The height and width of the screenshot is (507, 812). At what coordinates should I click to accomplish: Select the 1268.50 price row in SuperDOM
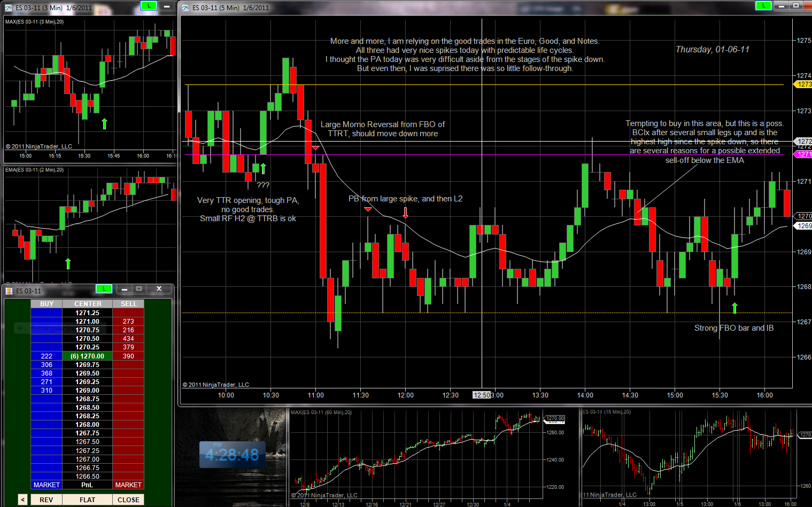(87, 408)
